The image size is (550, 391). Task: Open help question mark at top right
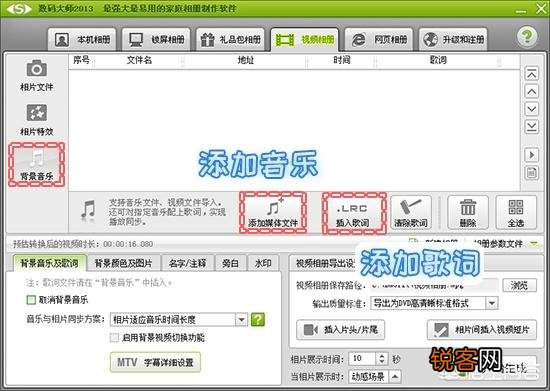pos(526,36)
